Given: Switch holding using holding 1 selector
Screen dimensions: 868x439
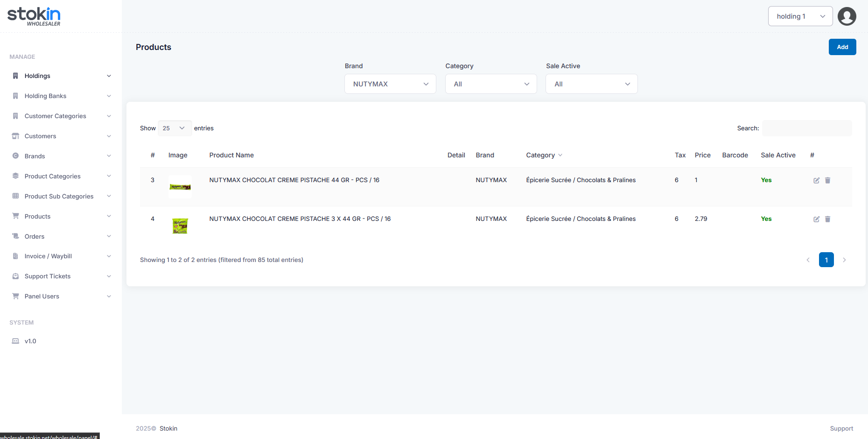Looking at the screenshot, I should [x=800, y=16].
